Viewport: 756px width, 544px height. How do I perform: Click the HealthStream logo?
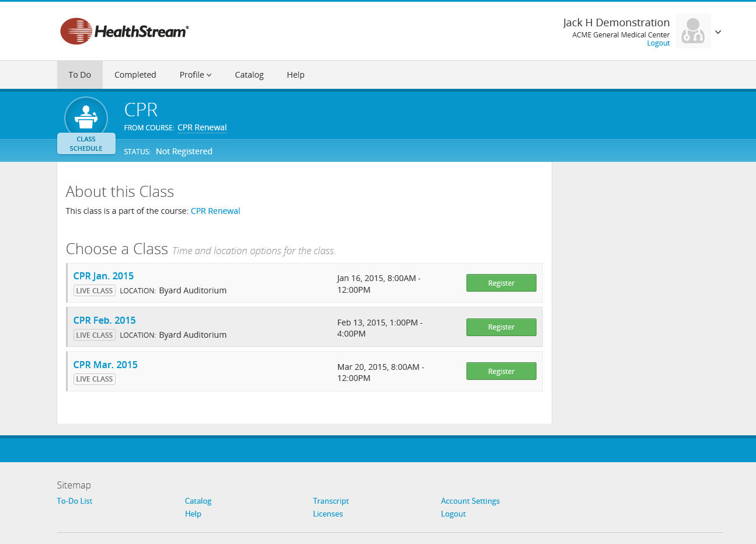[124, 31]
